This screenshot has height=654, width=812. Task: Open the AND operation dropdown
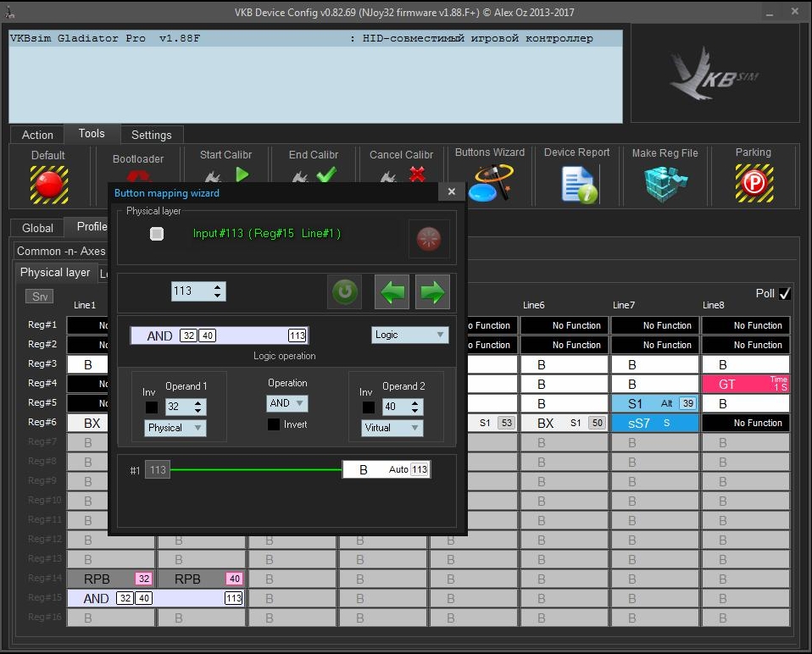click(286, 403)
